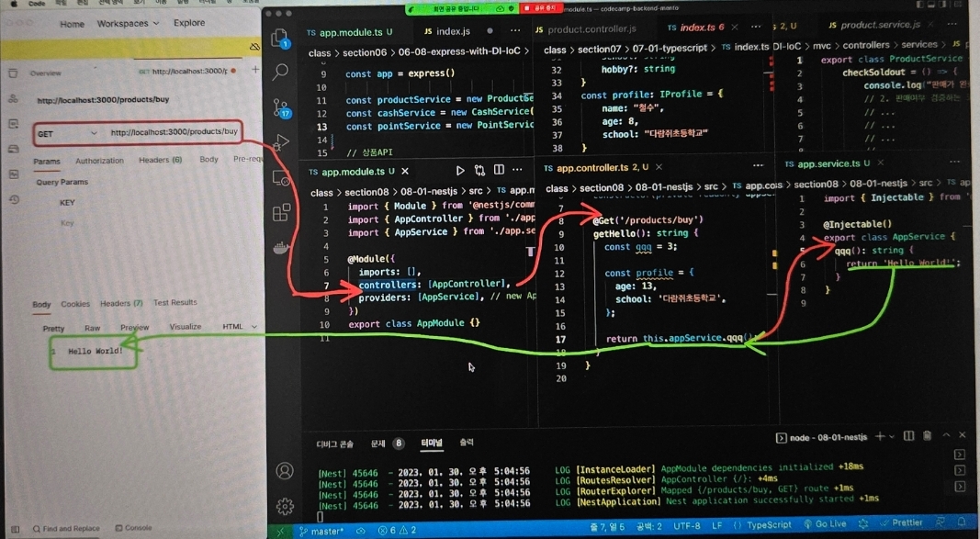Screen dimensions: 980x539
Task: Run the file from app.module.ts toolbar
Action: pos(460,171)
